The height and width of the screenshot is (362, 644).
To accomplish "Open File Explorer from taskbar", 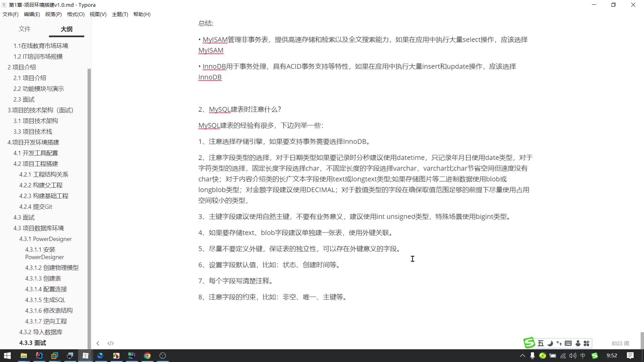I will [x=23, y=356].
